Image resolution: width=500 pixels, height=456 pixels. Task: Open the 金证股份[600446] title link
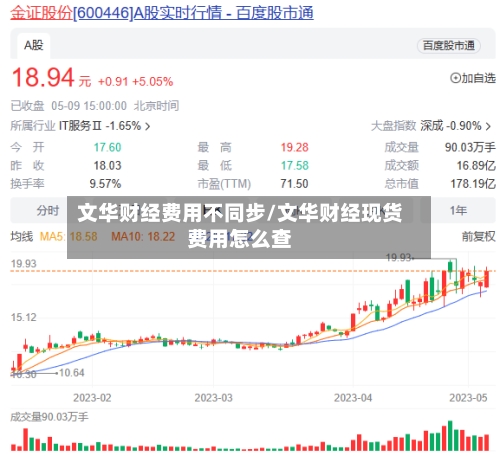tap(162, 13)
